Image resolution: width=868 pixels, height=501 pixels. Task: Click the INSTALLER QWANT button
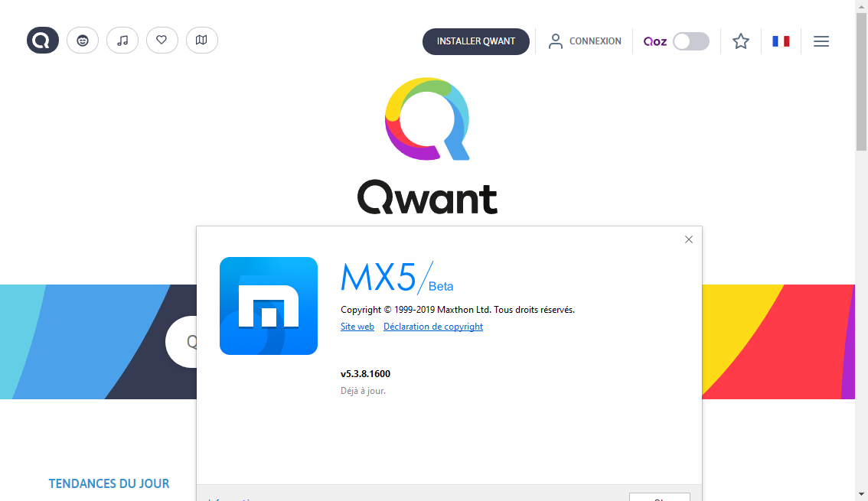tap(476, 41)
